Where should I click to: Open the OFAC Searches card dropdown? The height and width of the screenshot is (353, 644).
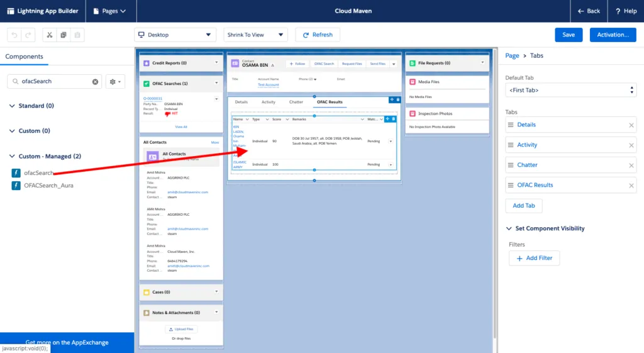tap(216, 84)
